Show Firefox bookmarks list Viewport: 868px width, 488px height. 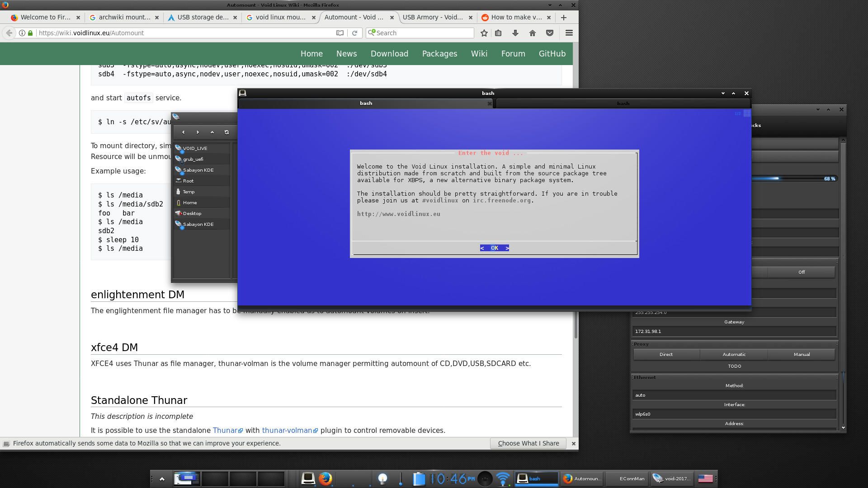(x=498, y=33)
